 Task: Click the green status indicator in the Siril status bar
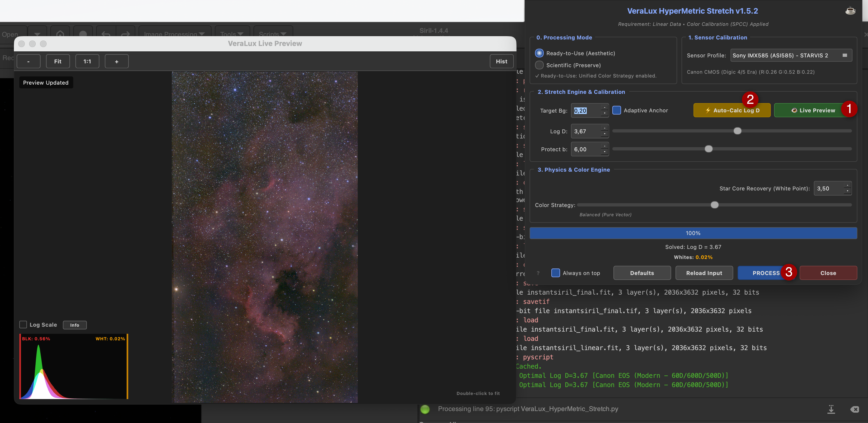425,409
